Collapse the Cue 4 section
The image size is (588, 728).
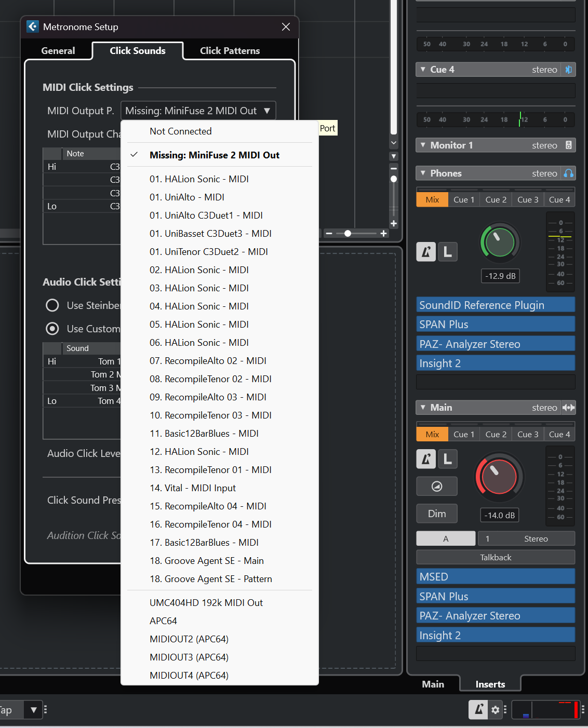tap(423, 70)
